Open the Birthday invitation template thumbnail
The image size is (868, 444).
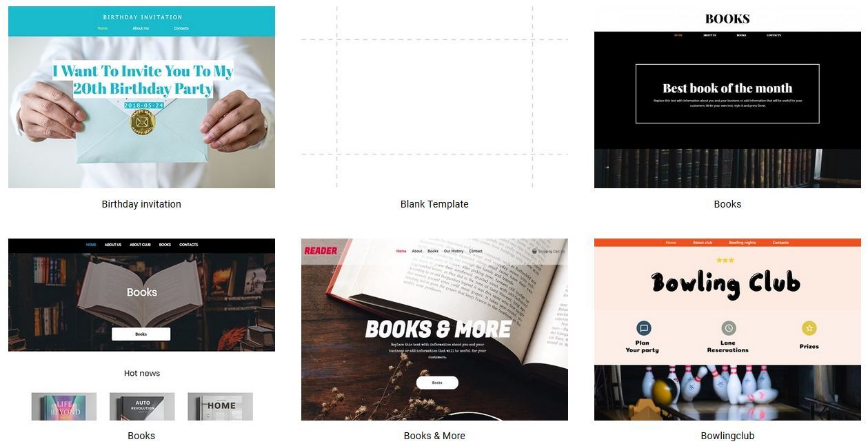141,97
